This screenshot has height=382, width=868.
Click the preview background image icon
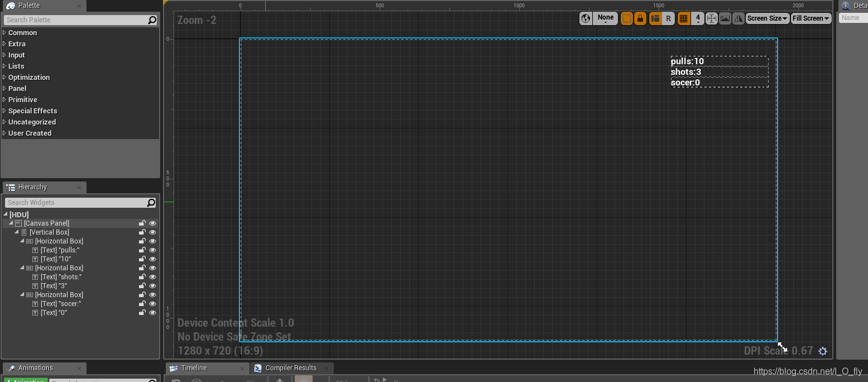pyautogui.click(x=725, y=18)
